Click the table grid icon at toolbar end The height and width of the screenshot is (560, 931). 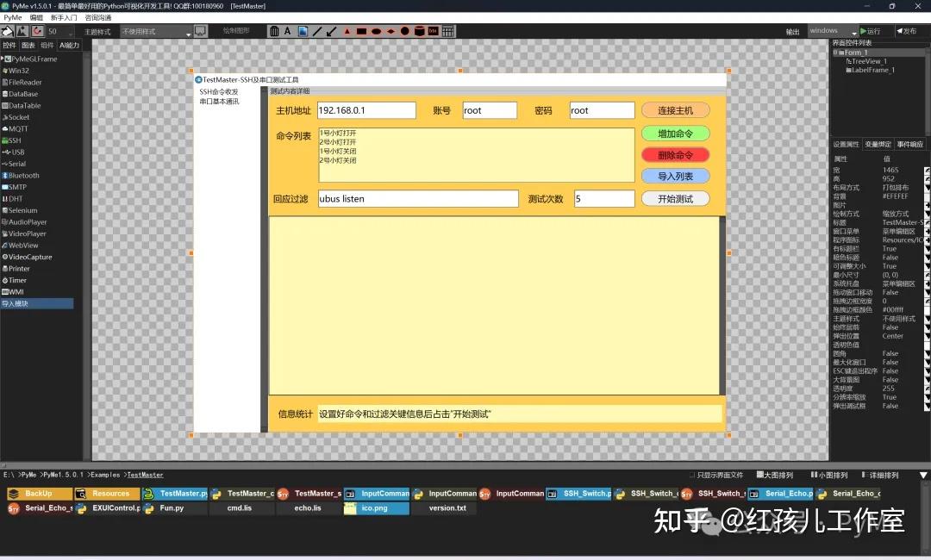coord(449,31)
